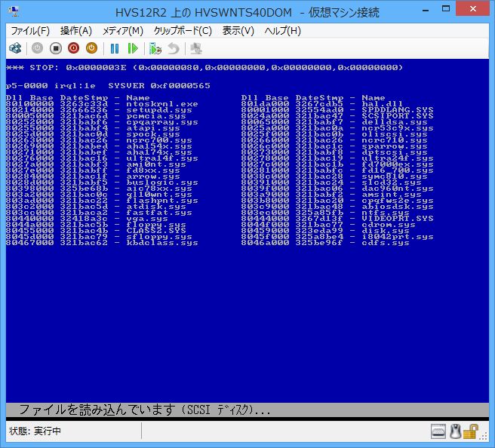
Task: Click the greyed Start virtual machine icon
Action: (37, 48)
